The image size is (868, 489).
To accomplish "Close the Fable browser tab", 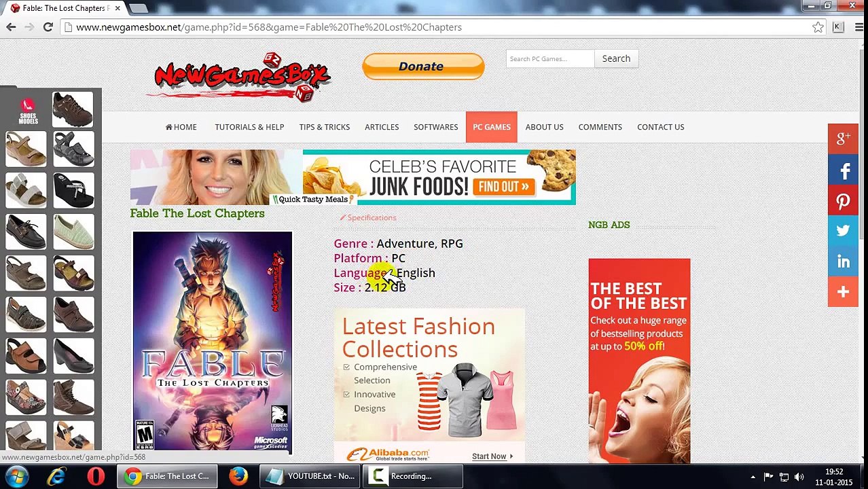I will click(x=117, y=8).
